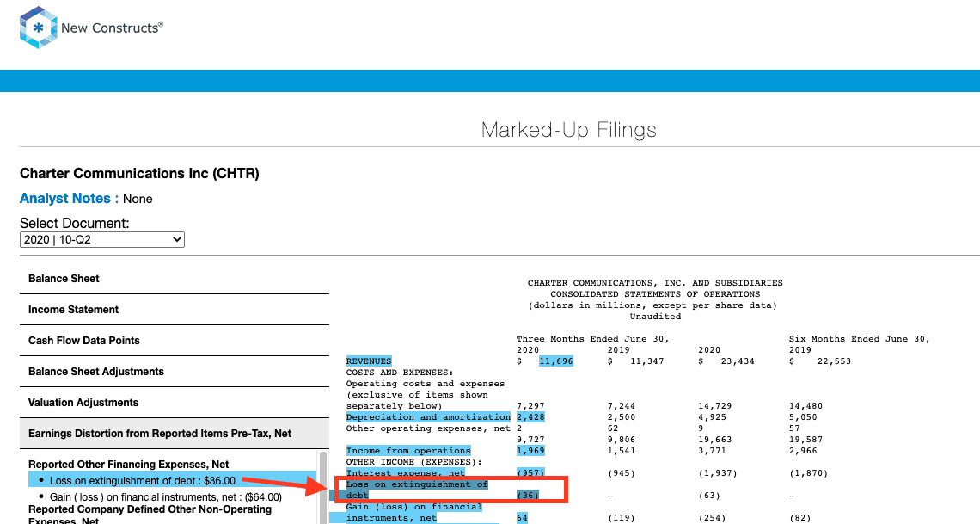
Task: Click the 14,480 operating costs figure
Action: tap(805, 406)
